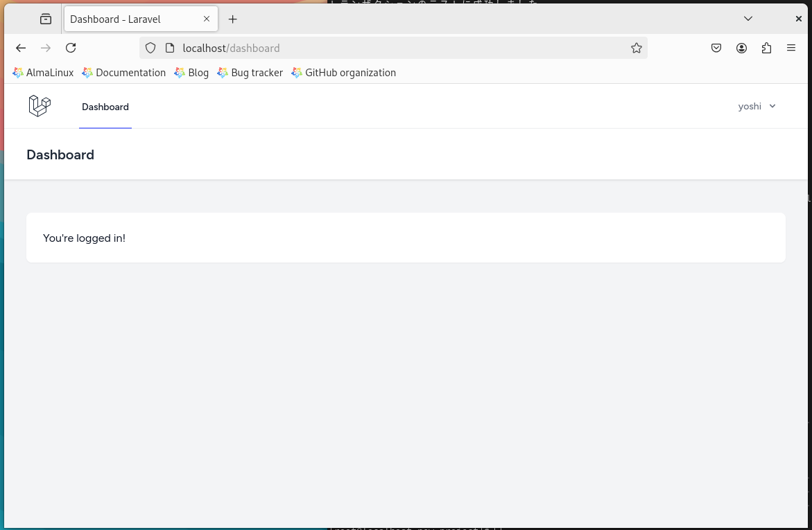Screen dimensions: 812x530
Task: Click the Laravel logo icon
Action: [40, 106]
